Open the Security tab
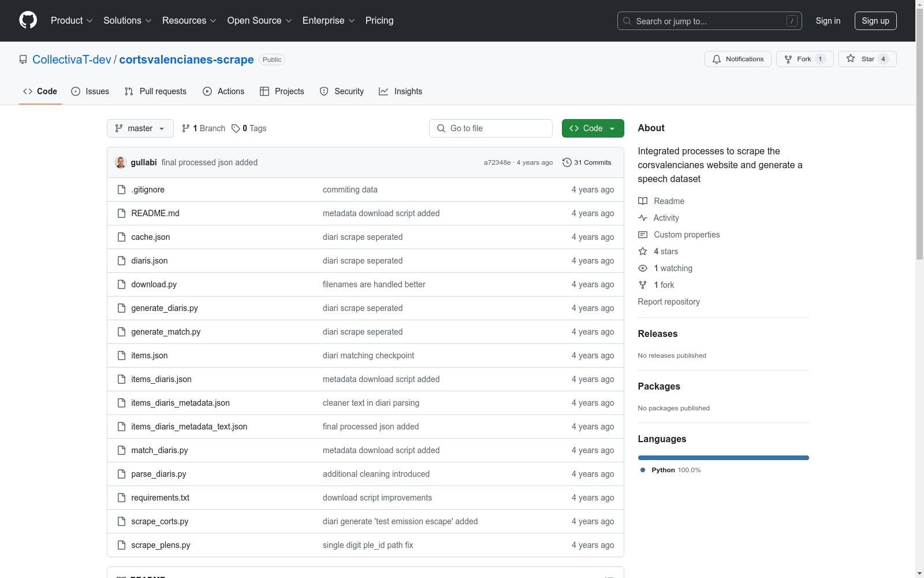 [342, 91]
